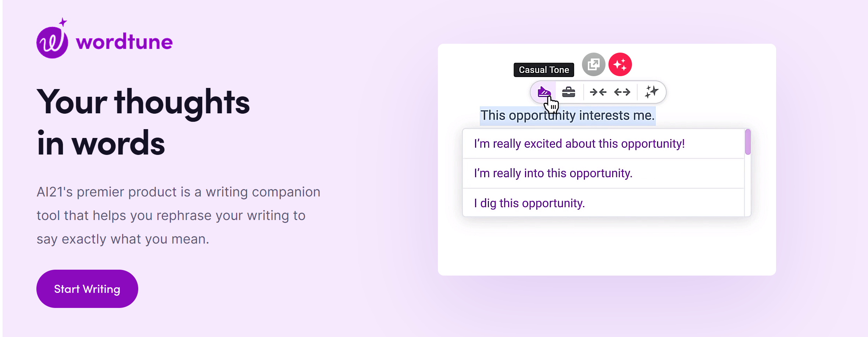
Task: Click the "Your thoughts in words" headline
Action: click(x=143, y=122)
